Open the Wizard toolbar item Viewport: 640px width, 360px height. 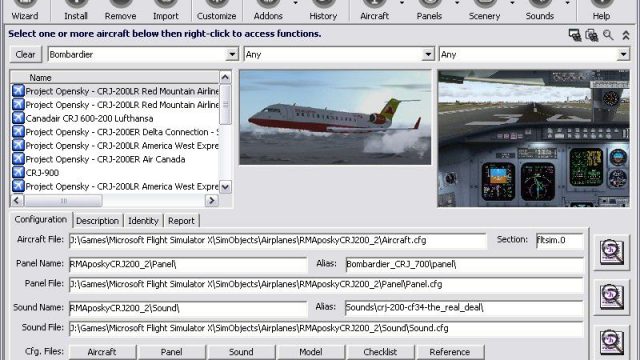[x=25, y=11]
